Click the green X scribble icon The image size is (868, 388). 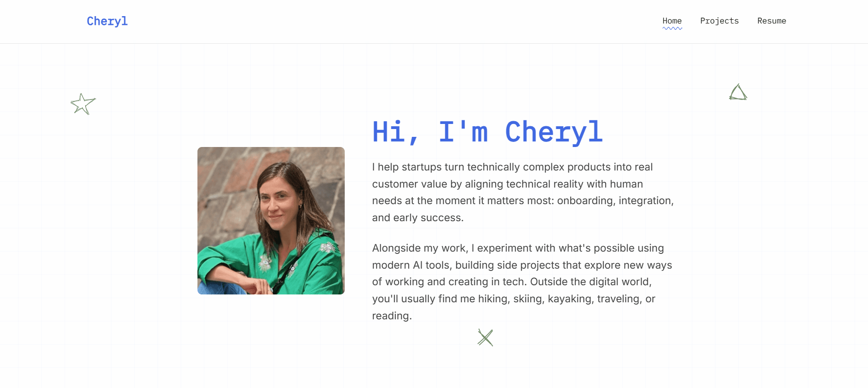[x=485, y=338]
